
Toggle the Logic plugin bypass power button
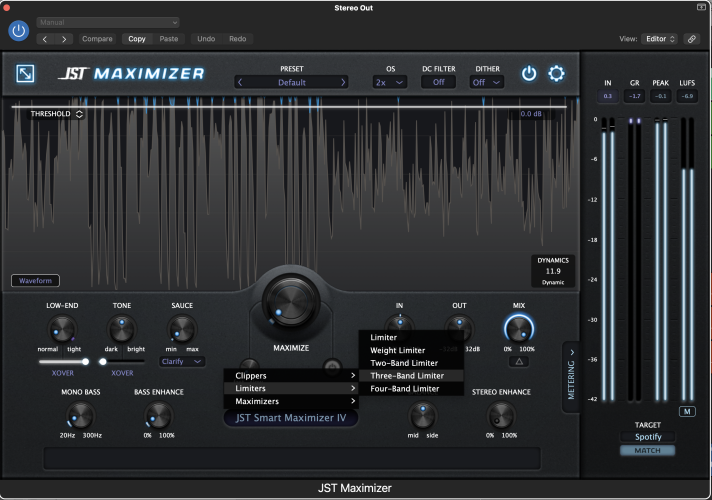(19, 30)
